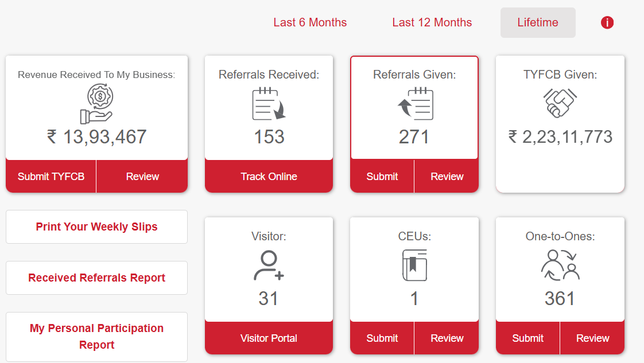Switch to the Last 12 Months view
Viewport: 644px width, 363px height.
point(432,22)
